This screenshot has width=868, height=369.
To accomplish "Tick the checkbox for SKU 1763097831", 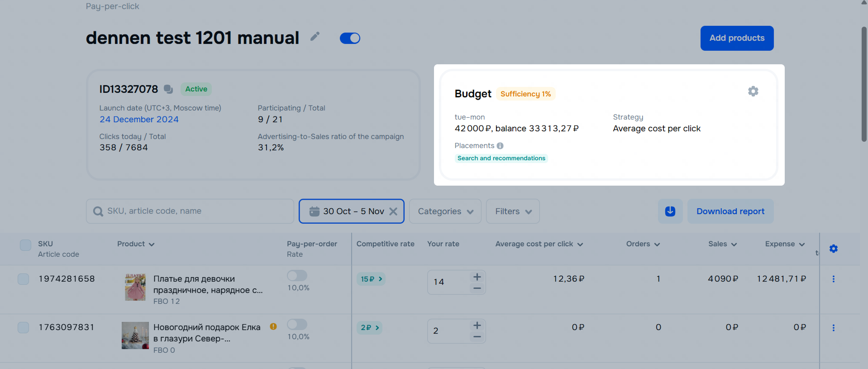I will coord(24,327).
